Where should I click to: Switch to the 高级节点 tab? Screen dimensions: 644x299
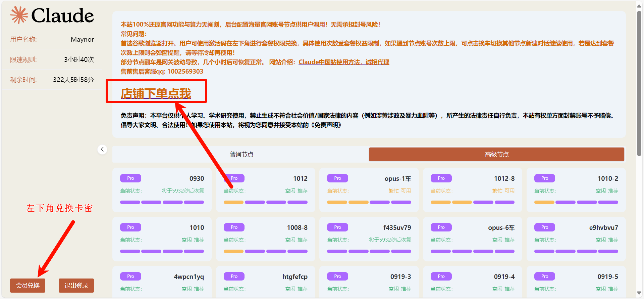(x=496, y=154)
